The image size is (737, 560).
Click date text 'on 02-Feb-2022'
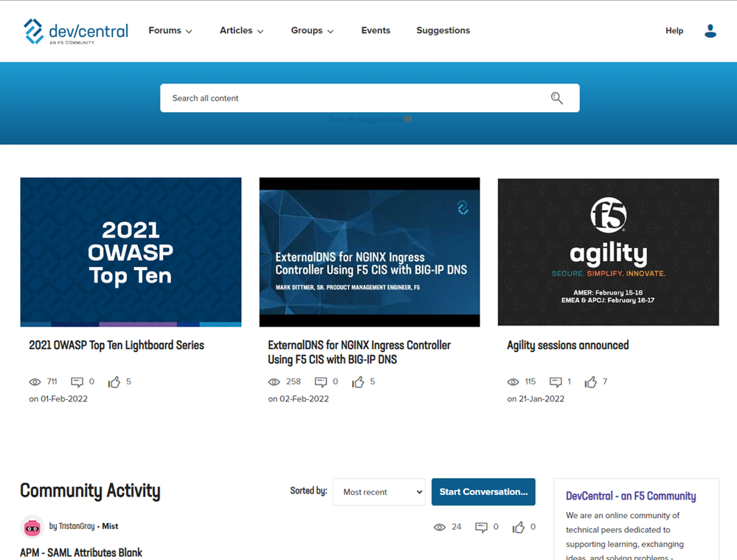[299, 398]
